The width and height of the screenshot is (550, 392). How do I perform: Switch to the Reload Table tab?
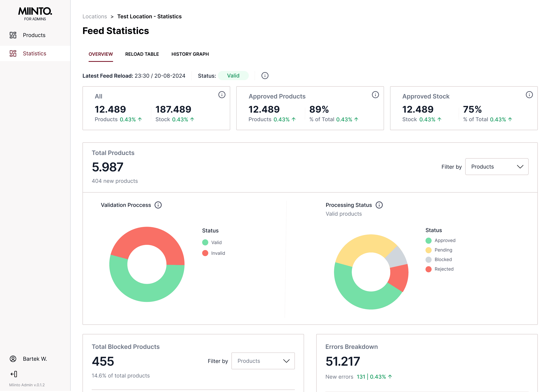(142, 54)
